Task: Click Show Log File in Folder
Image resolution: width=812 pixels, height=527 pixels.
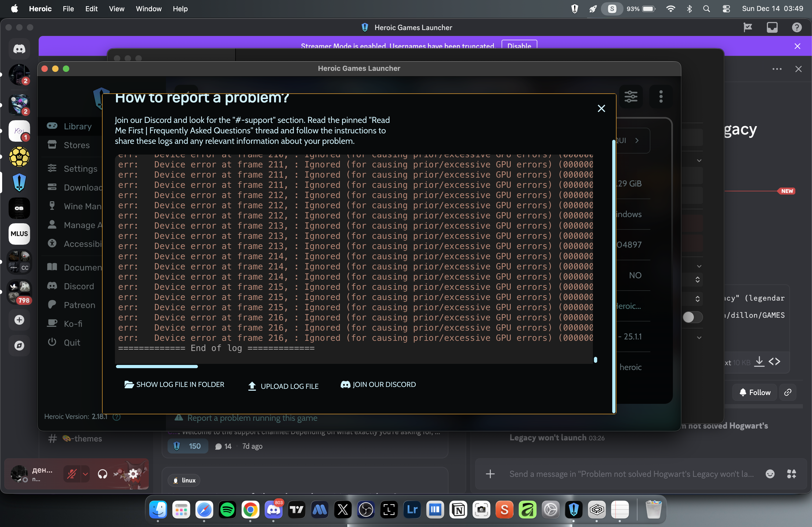Action: tap(174, 385)
